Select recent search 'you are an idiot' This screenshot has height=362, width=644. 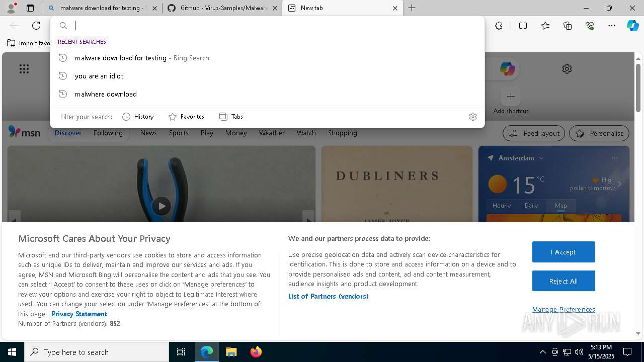tap(267, 76)
